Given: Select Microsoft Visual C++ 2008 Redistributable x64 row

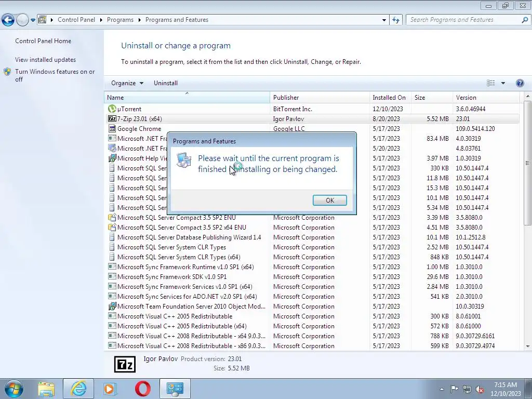Looking at the screenshot, I should 312,336.
